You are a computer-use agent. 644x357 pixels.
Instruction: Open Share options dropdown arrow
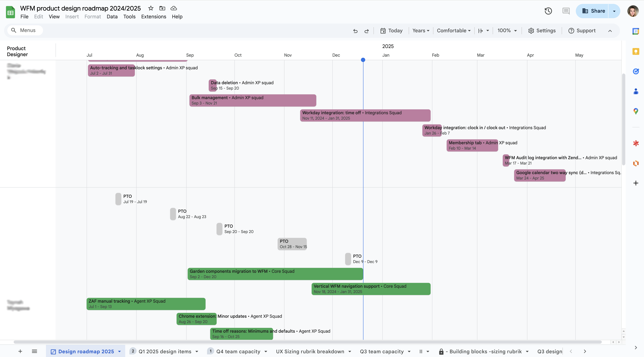click(614, 11)
